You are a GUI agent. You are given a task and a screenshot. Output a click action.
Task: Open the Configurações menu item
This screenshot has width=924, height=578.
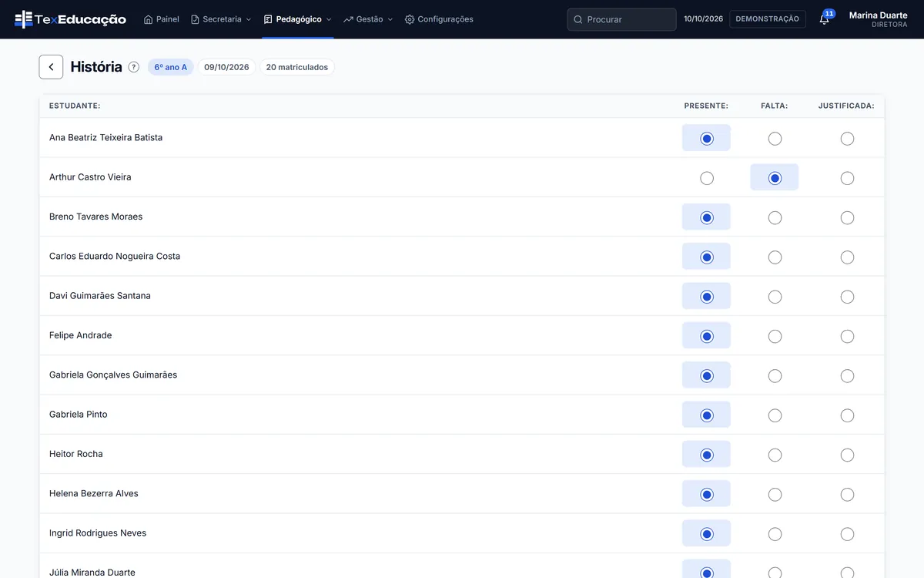[439, 19]
